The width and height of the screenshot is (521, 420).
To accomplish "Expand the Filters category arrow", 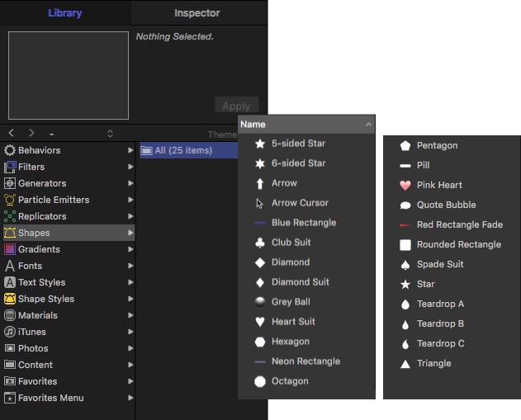I will tap(130, 167).
